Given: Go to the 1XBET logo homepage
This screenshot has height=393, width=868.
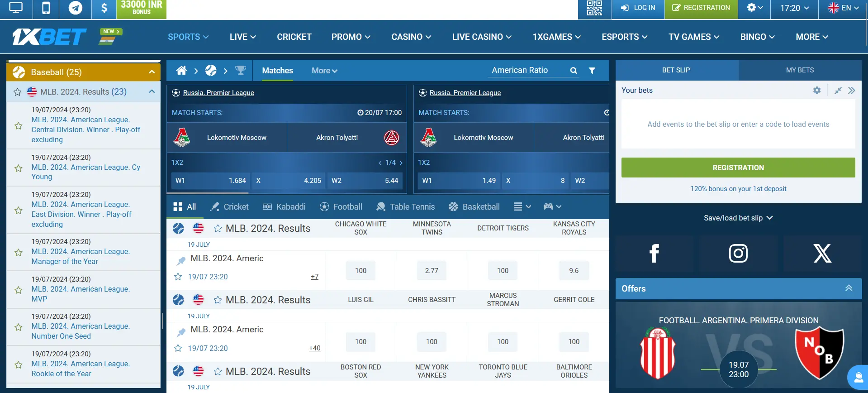Looking at the screenshot, I should [49, 37].
